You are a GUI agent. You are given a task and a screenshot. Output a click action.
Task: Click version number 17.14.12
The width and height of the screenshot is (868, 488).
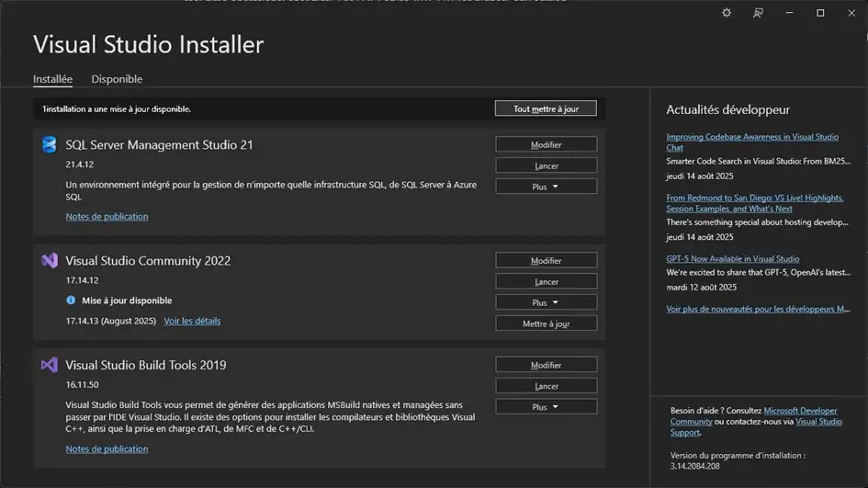[82, 280]
